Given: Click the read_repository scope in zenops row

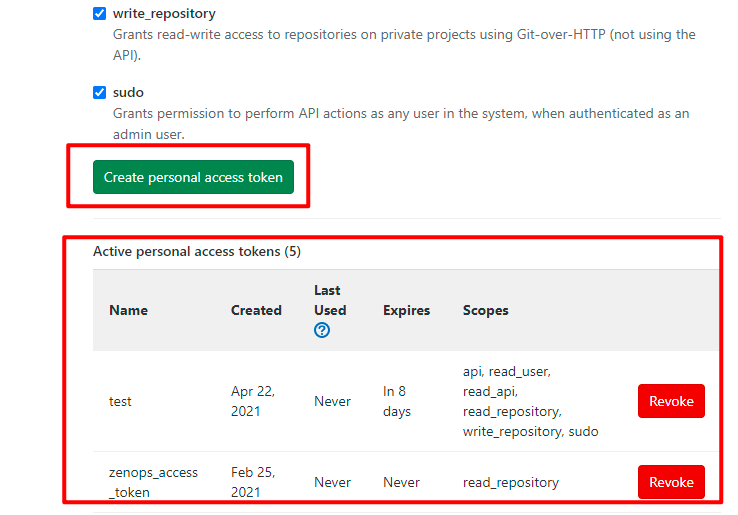Looking at the screenshot, I should click(x=510, y=482).
